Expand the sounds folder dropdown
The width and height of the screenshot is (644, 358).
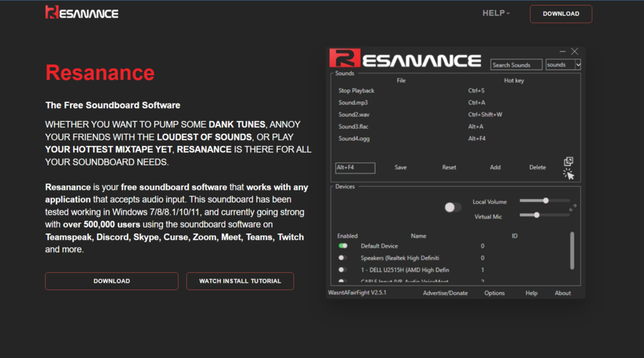tap(578, 64)
